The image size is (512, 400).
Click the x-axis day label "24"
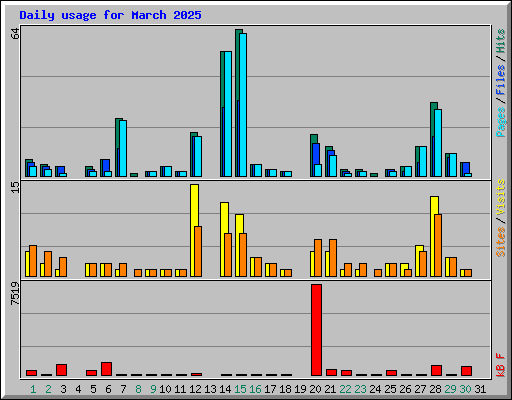pyautogui.click(x=375, y=389)
